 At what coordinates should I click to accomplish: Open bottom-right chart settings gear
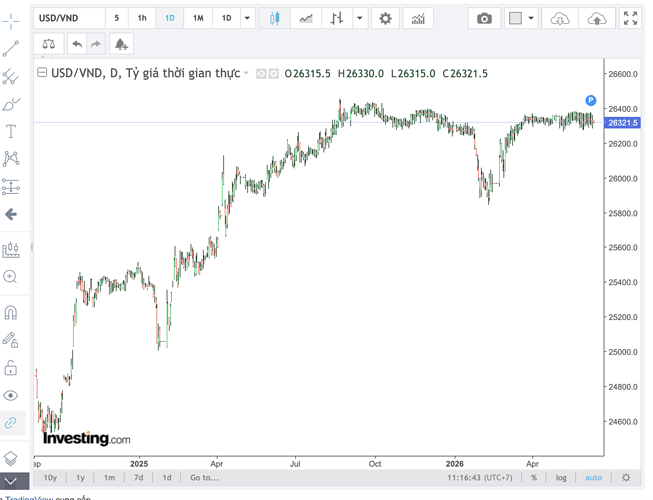pos(626,478)
